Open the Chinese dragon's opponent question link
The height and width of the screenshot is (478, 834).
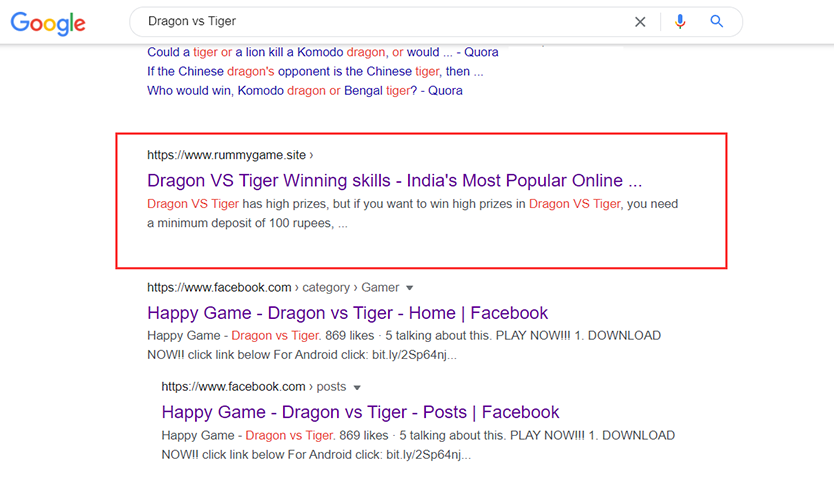[315, 71]
